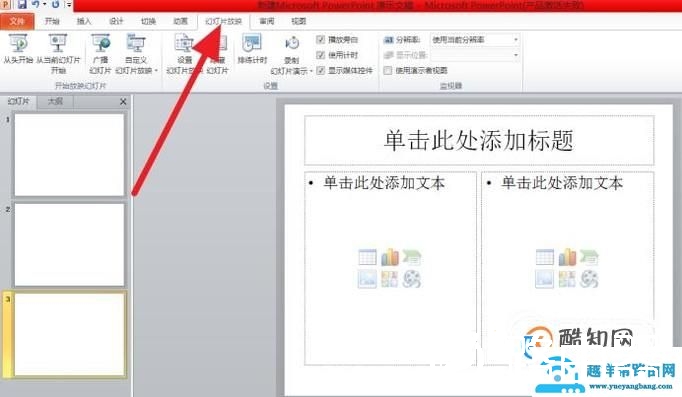Insert table icon in right content placeholder
Screen dimensions: 682x397
pos(545,257)
